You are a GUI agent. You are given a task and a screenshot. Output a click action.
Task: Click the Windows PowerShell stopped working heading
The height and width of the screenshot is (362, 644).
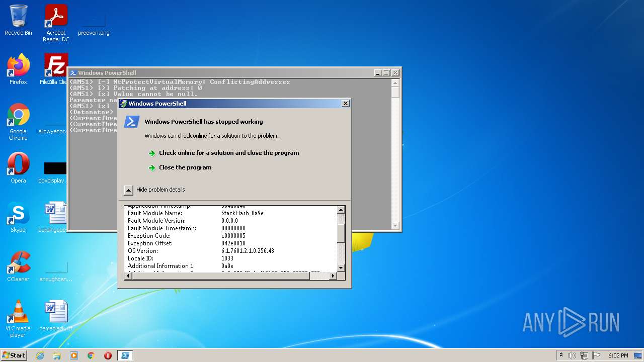point(204,122)
